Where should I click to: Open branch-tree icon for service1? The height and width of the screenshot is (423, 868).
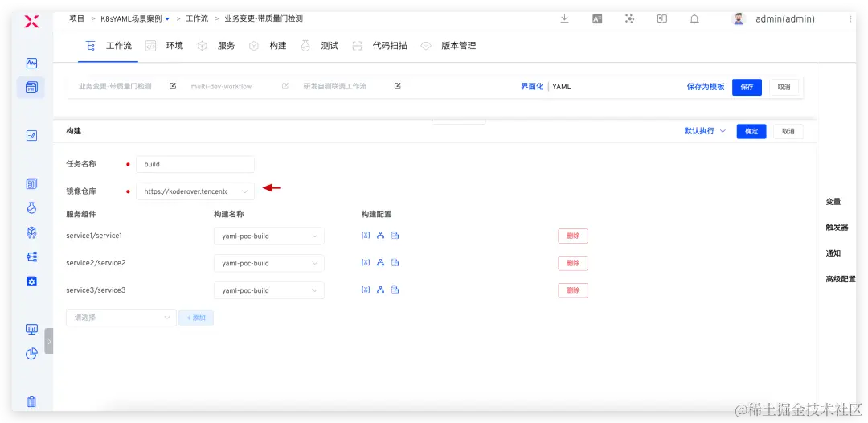pyautogui.click(x=380, y=236)
